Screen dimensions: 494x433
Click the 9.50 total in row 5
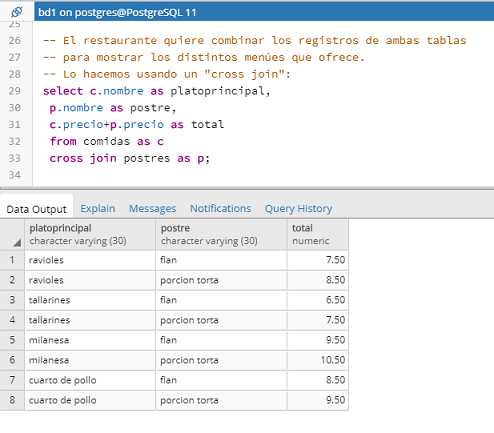pos(318,340)
